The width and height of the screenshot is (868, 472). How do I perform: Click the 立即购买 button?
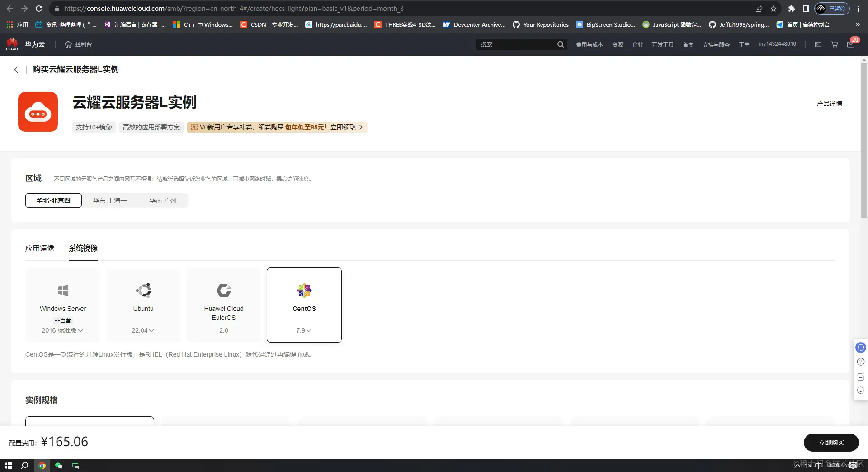tap(831, 443)
